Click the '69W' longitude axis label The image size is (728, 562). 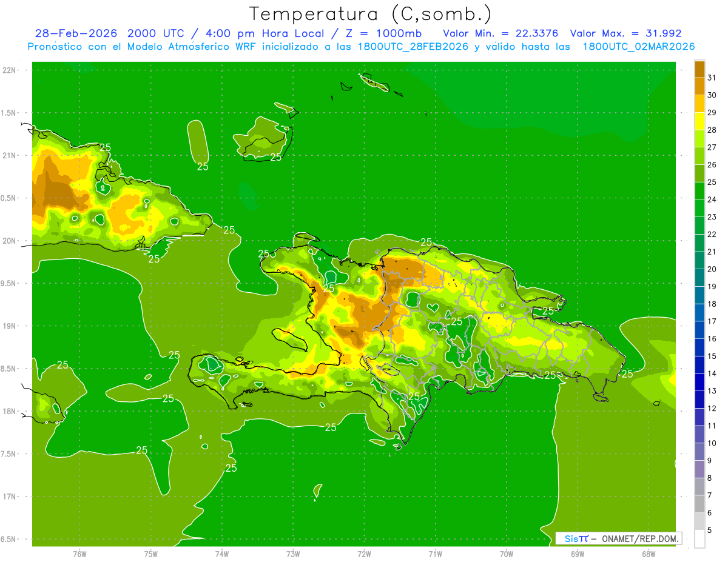[578, 554]
